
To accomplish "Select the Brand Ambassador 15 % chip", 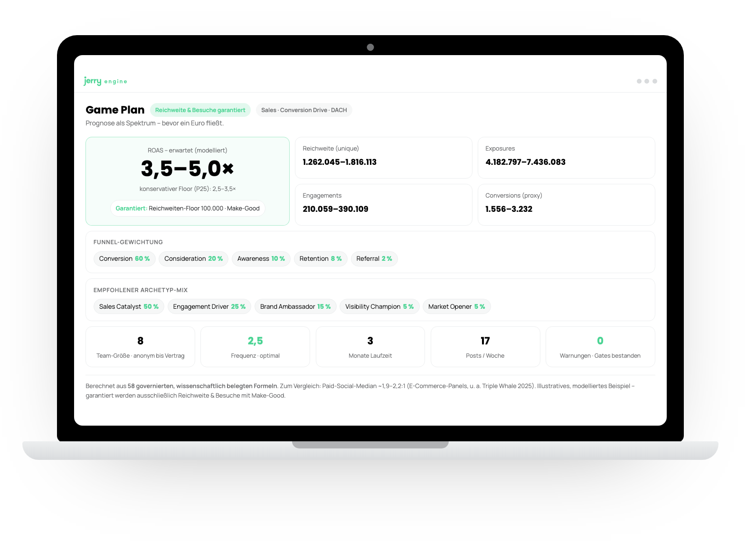I will [x=295, y=307].
